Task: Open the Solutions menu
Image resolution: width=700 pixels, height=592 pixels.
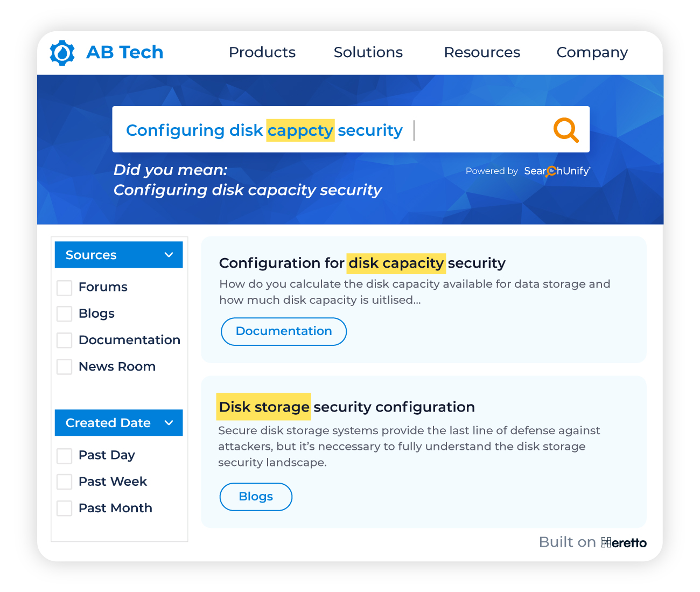Action: tap(368, 52)
